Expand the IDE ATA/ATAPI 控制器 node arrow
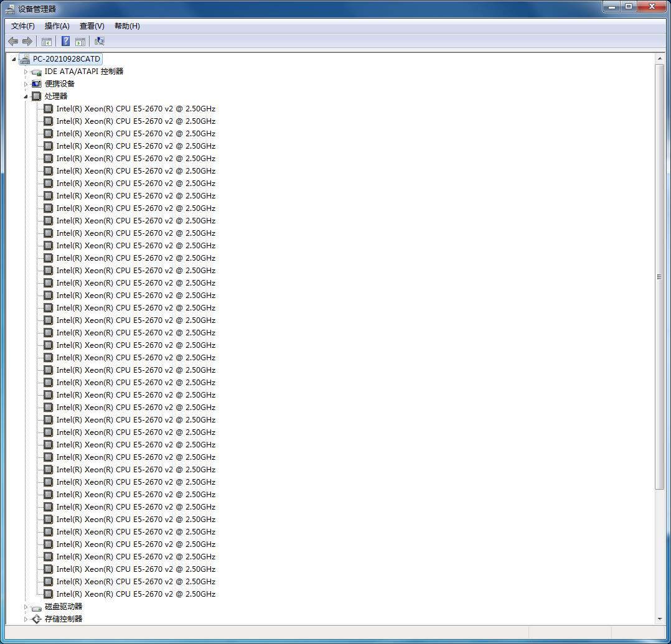671x644 pixels. click(26, 72)
